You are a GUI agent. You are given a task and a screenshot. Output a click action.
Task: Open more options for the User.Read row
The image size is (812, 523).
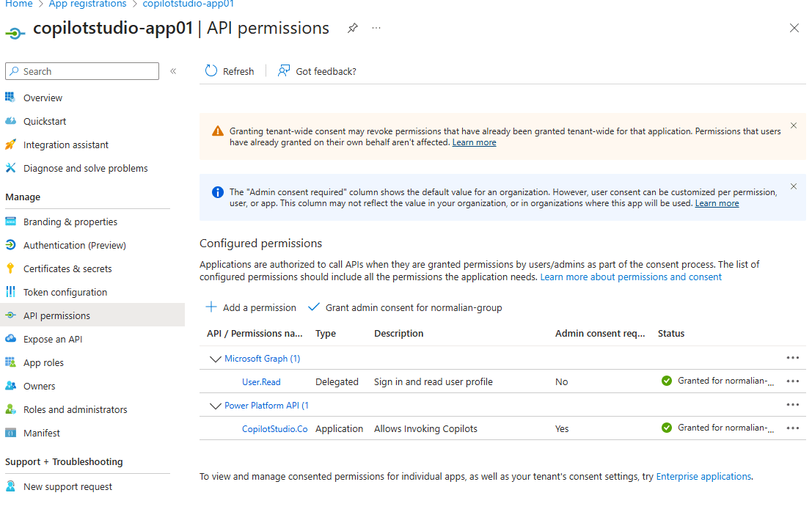(x=792, y=381)
